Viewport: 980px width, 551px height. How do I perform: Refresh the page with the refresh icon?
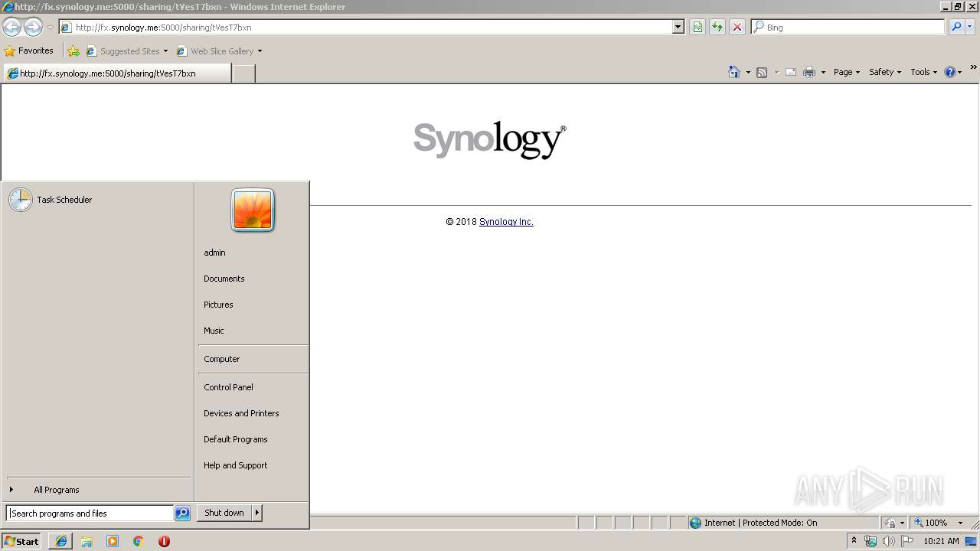(717, 28)
